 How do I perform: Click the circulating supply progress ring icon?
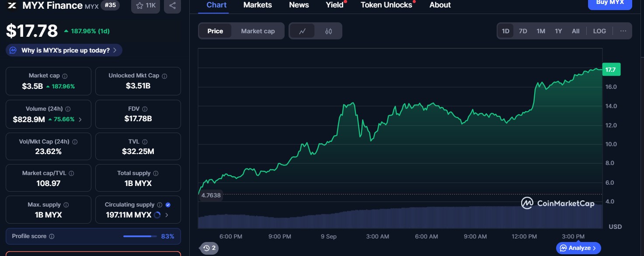(157, 215)
